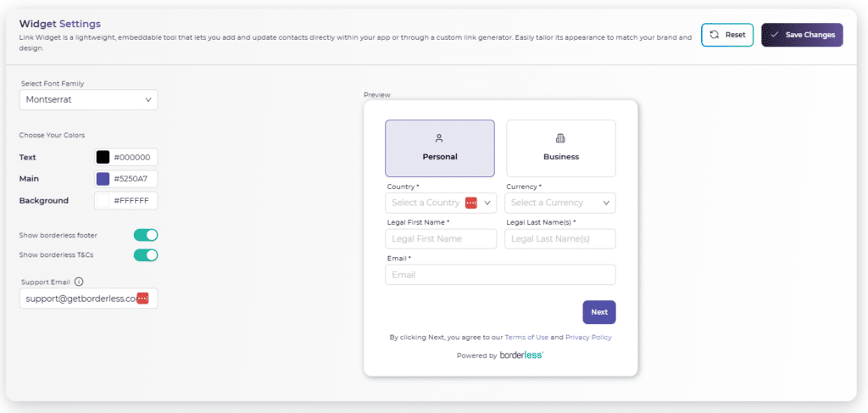868x413 pixels.
Task: Click the building icon on Business card
Action: pos(560,138)
